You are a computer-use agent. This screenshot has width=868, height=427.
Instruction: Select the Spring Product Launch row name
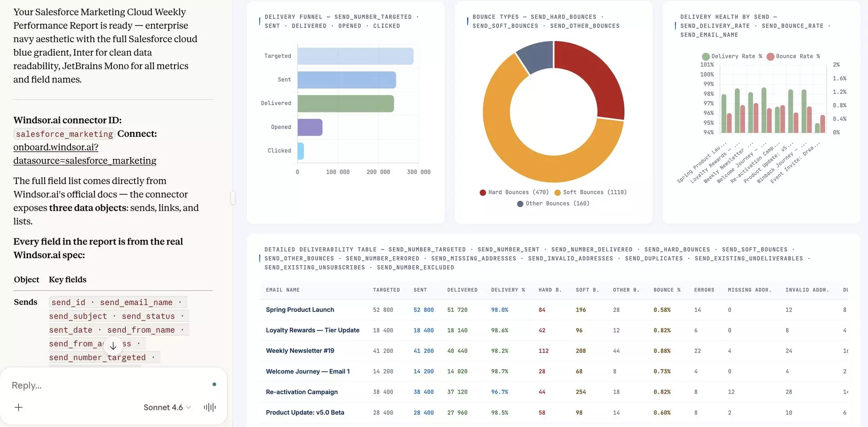(x=300, y=310)
